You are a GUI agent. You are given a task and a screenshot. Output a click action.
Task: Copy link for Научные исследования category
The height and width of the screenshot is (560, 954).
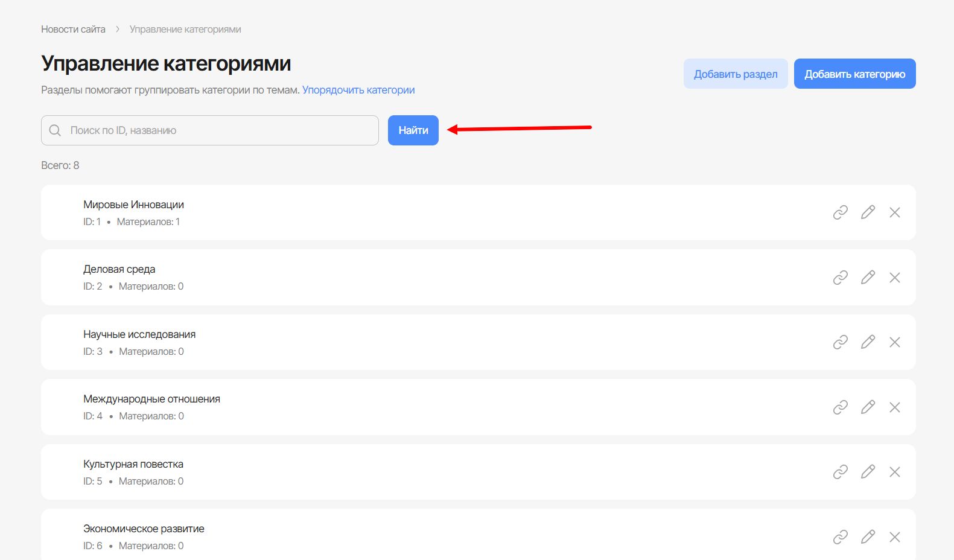[x=841, y=342]
